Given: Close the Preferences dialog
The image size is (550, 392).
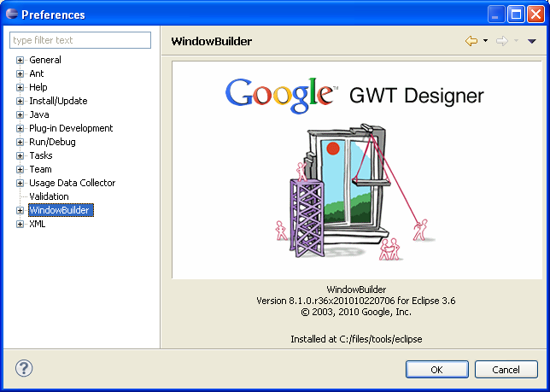Looking at the screenshot, I should pyautogui.click(x=536, y=15).
